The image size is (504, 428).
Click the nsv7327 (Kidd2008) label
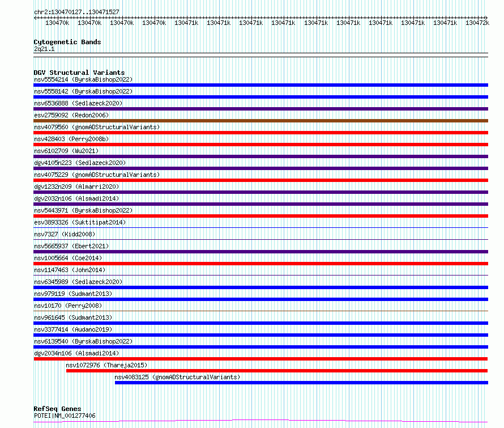pyautogui.click(x=65, y=234)
